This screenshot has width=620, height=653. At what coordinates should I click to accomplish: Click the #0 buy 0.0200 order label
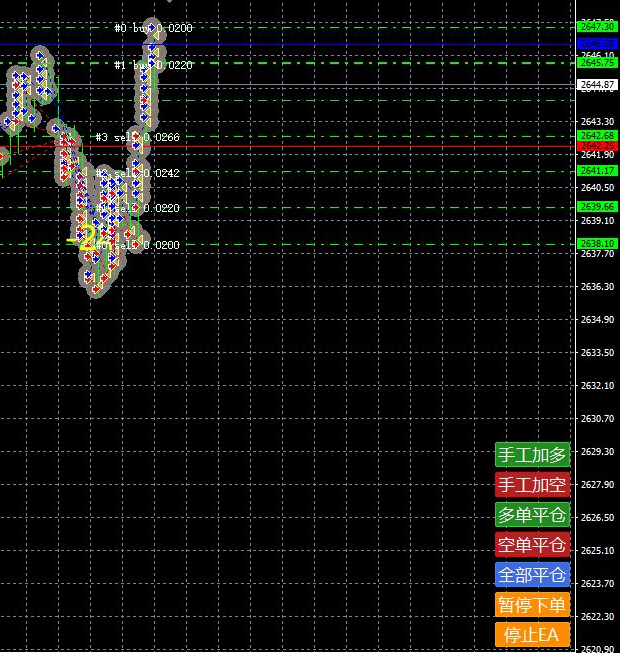[x=153, y=28]
